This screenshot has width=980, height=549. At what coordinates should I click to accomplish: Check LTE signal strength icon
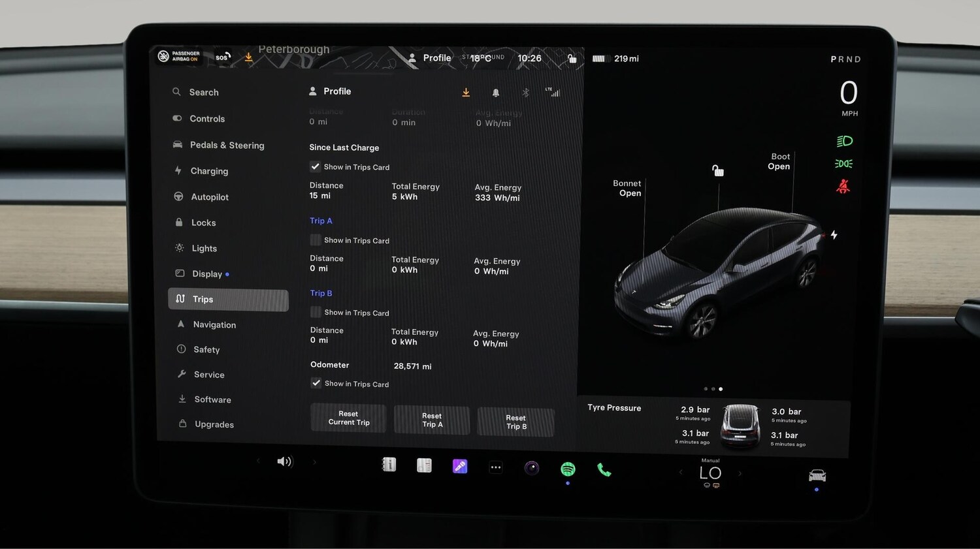pos(553,92)
